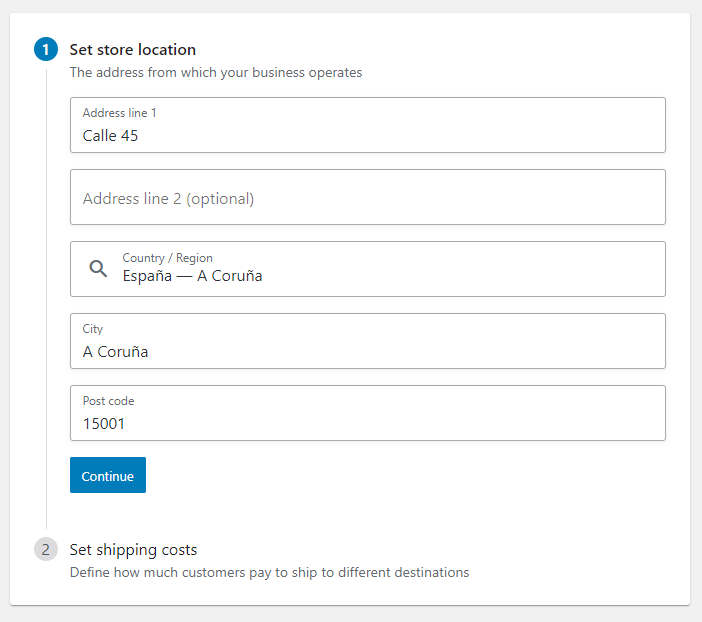Expand the Set shipping costs step
Image resolution: width=702 pixels, height=622 pixels.
[133, 550]
